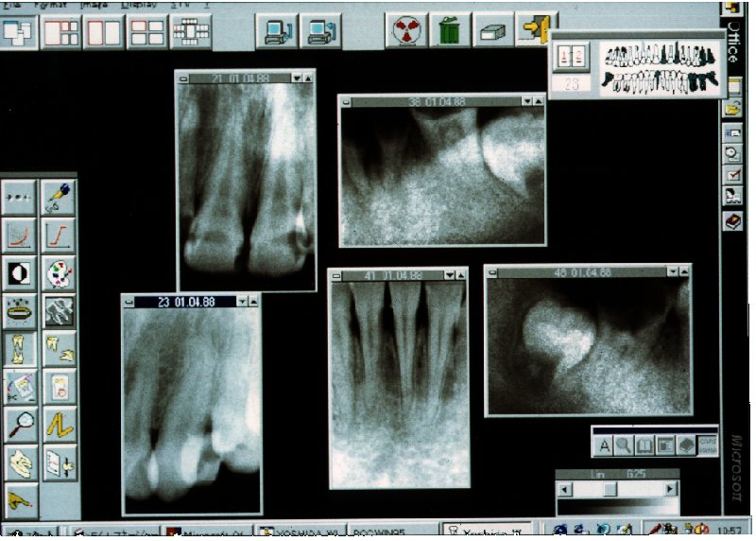This screenshot has height=541, width=756.
Task: Open the Display menu
Action: coord(132,4)
